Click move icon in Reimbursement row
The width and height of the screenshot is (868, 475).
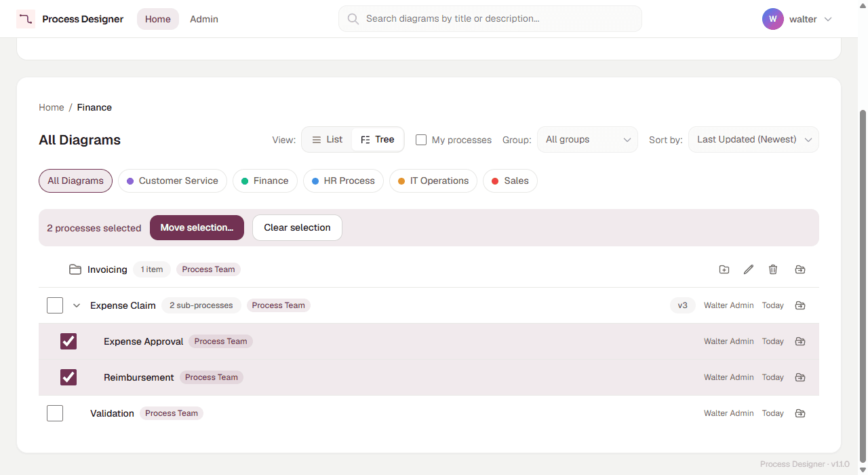[x=800, y=377]
